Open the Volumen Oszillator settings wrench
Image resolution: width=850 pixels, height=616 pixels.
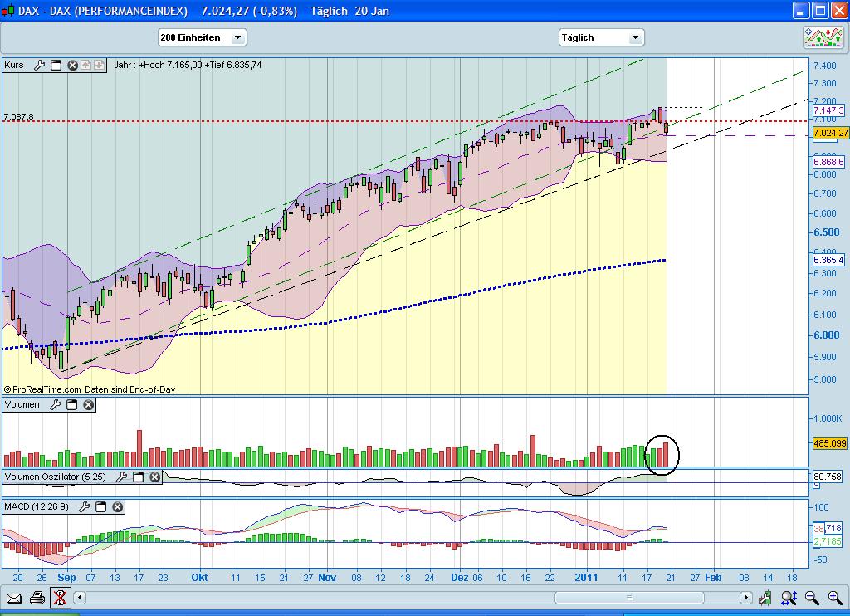[122, 477]
